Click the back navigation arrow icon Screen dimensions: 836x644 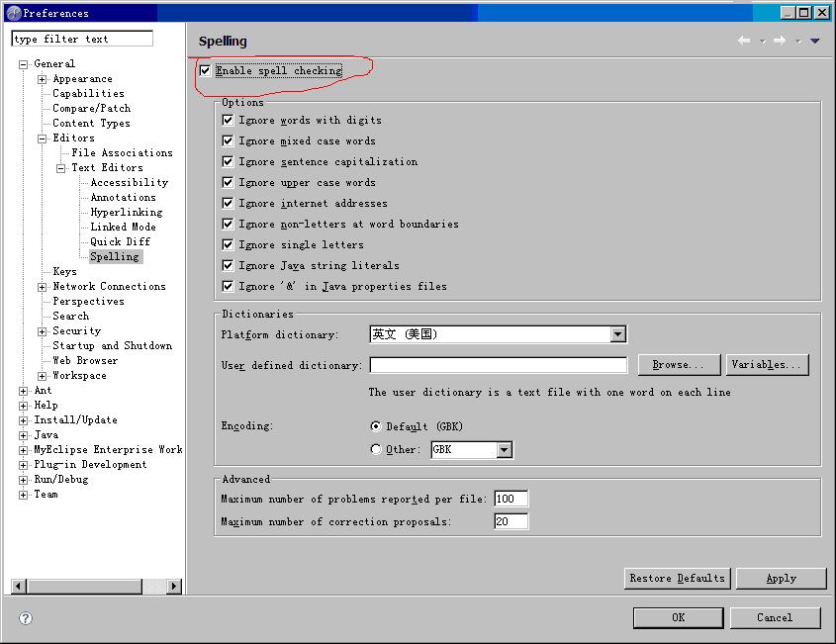744,41
